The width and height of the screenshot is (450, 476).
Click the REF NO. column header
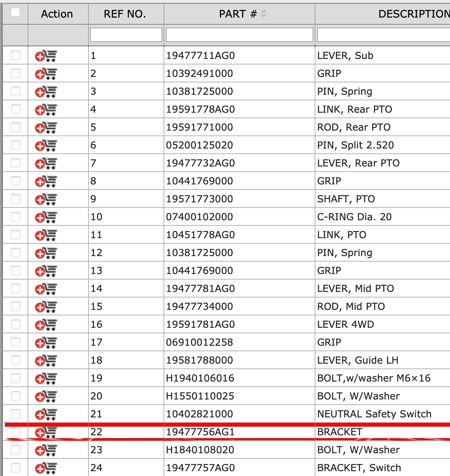pos(125,14)
